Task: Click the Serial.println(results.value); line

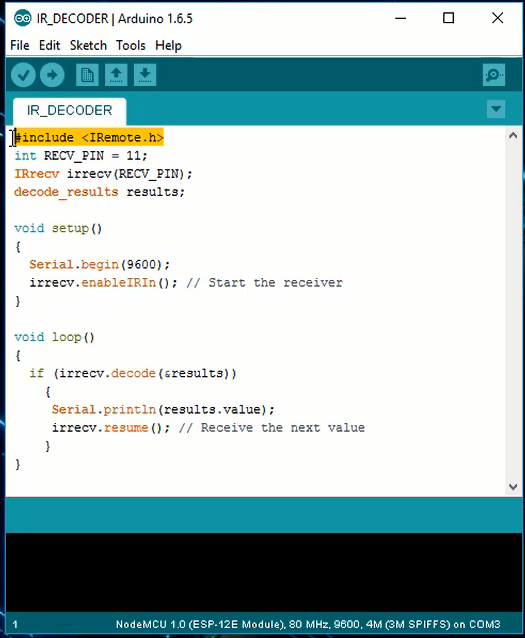Action: tap(163, 410)
